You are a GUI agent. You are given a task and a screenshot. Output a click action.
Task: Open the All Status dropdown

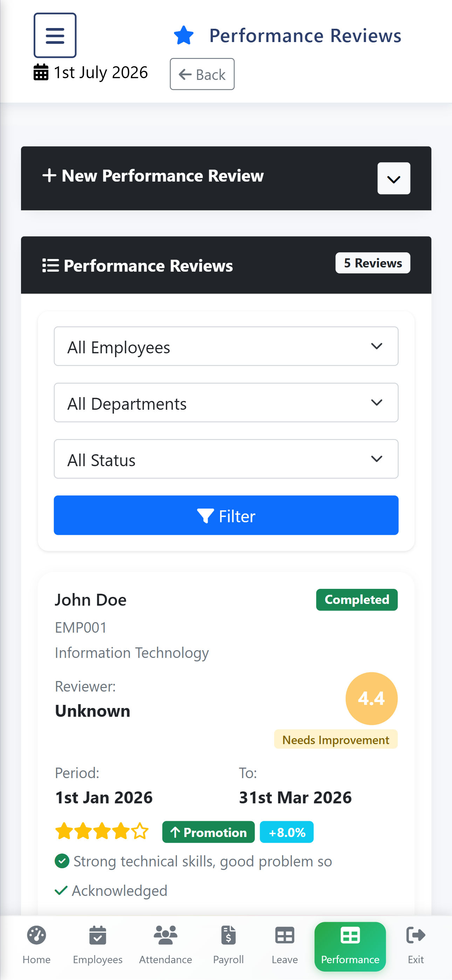click(x=226, y=459)
